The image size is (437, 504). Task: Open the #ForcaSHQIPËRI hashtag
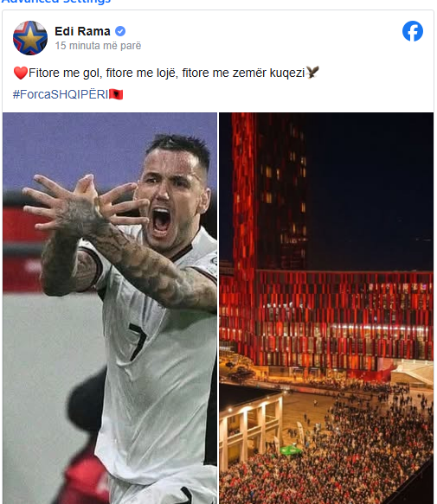point(61,94)
